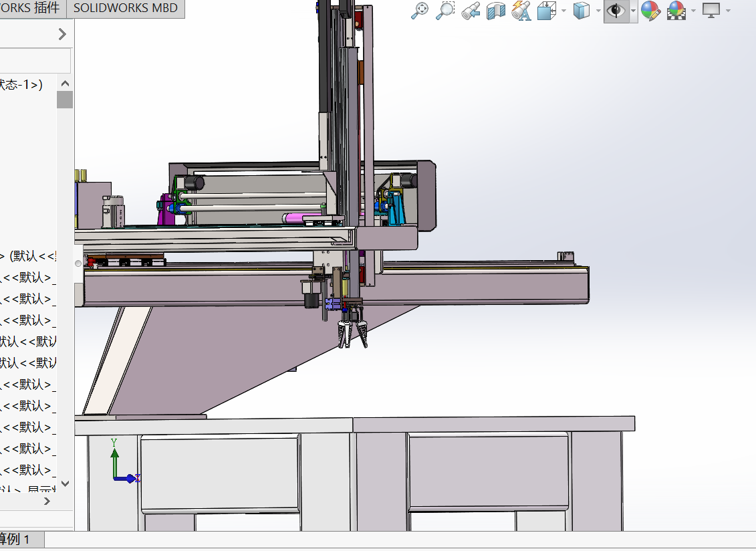Click the View Settings monitor icon

pyautogui.click(x=711, y=11)
